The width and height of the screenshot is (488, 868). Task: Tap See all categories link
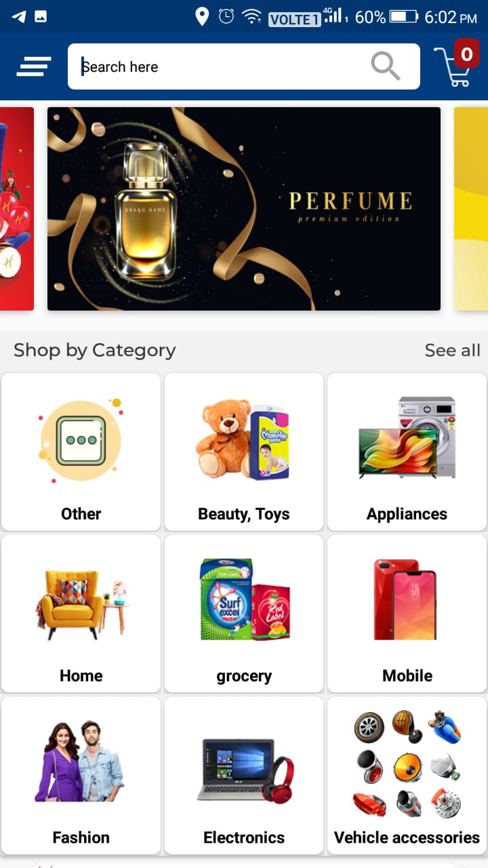coord(452,350)
